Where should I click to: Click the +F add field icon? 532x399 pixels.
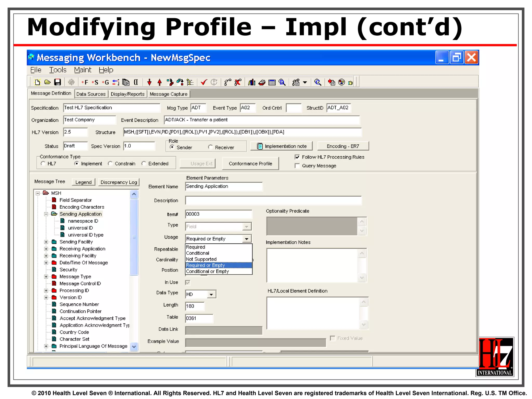[x=85, y=82]
